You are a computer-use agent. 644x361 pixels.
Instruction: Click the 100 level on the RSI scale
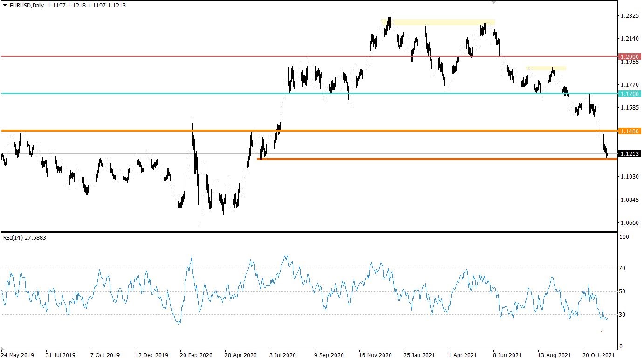625,237
